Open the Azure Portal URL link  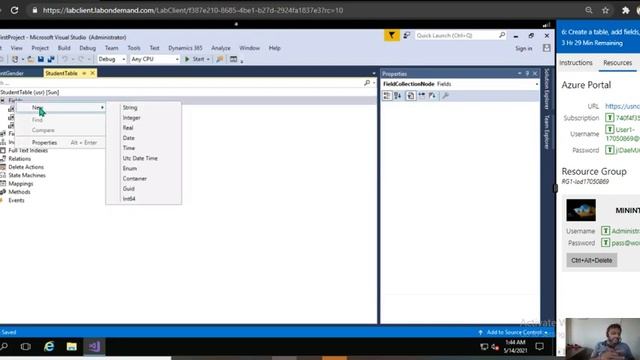[x=622, y=106]
